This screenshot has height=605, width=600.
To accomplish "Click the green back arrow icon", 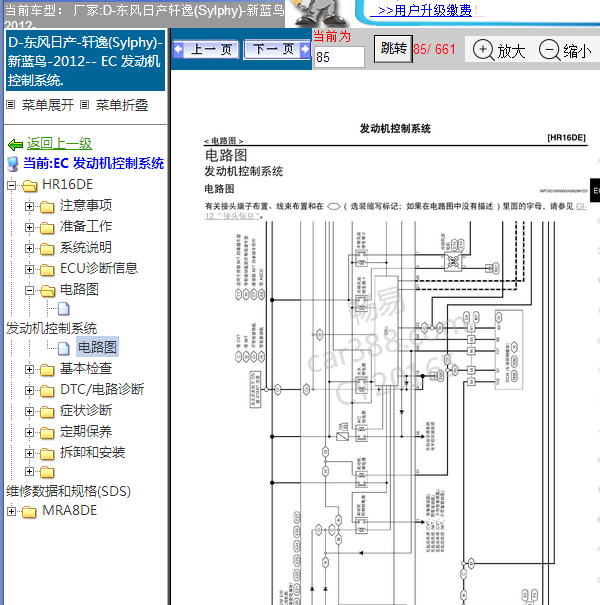I will [15, 145].
